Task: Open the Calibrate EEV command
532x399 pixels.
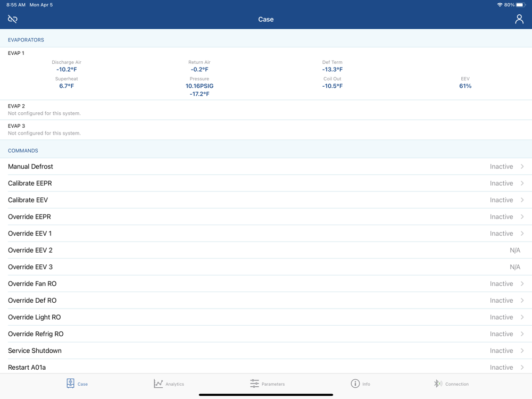Action: [x=266, y=200]
